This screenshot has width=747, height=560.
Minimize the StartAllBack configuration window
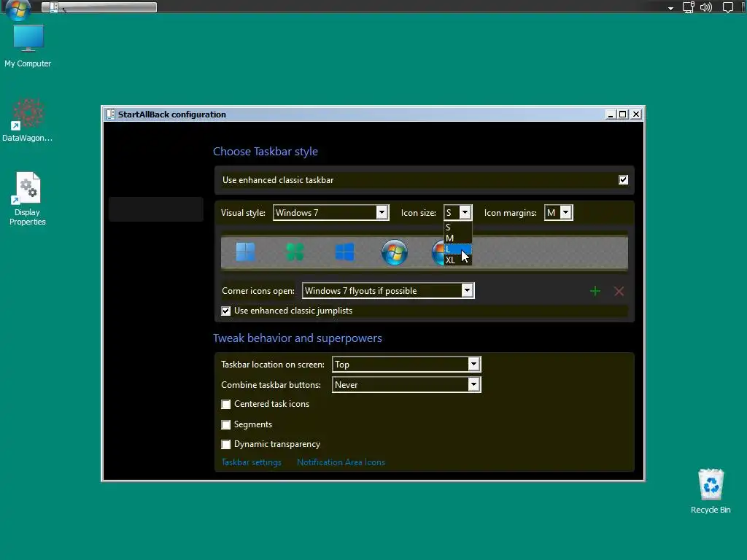click(610, 114)
